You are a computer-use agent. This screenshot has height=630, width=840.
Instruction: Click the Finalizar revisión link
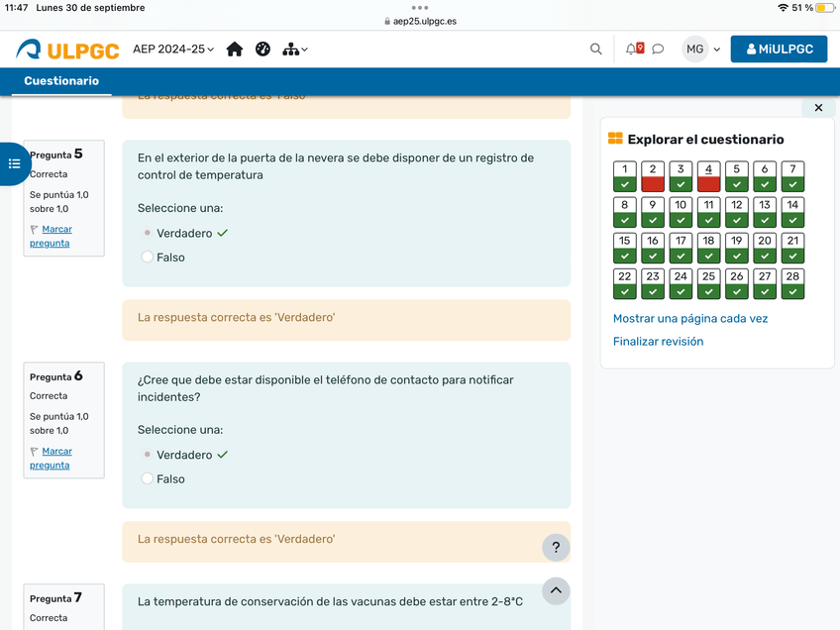pyautogui.click(x=658, y=342)
